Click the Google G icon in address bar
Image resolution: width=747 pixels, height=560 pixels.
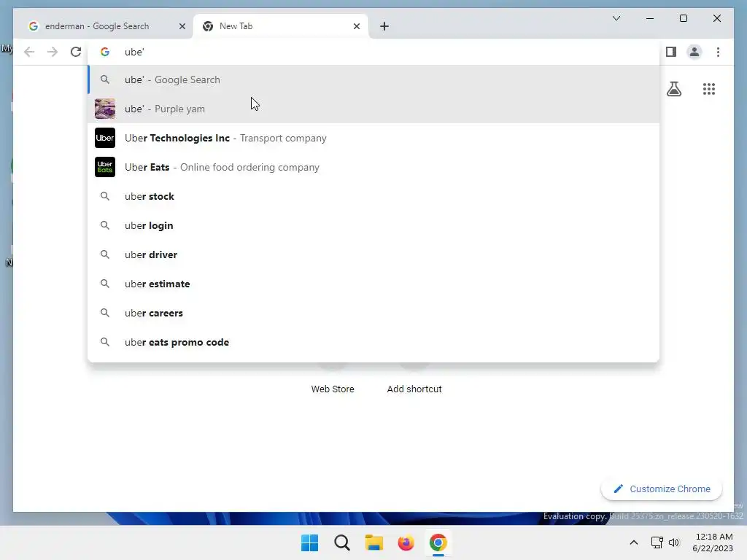pyautogui.click(x=105, y=52)
